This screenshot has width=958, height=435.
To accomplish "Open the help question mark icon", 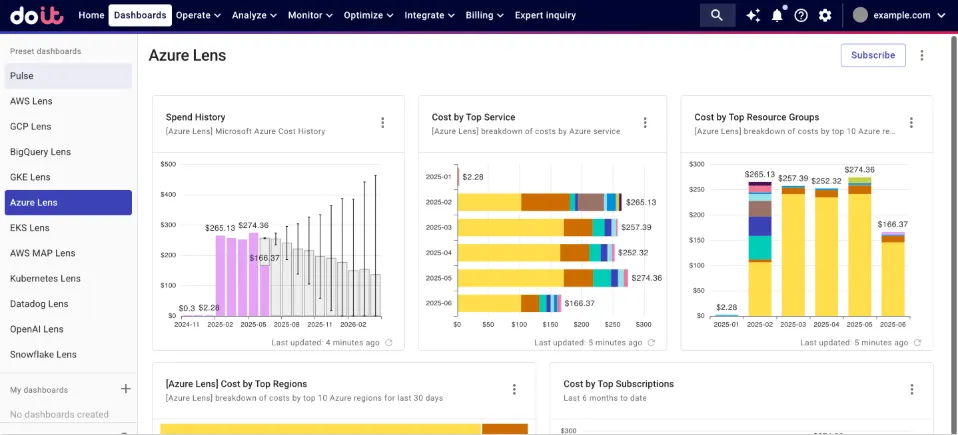I will 801,15.
